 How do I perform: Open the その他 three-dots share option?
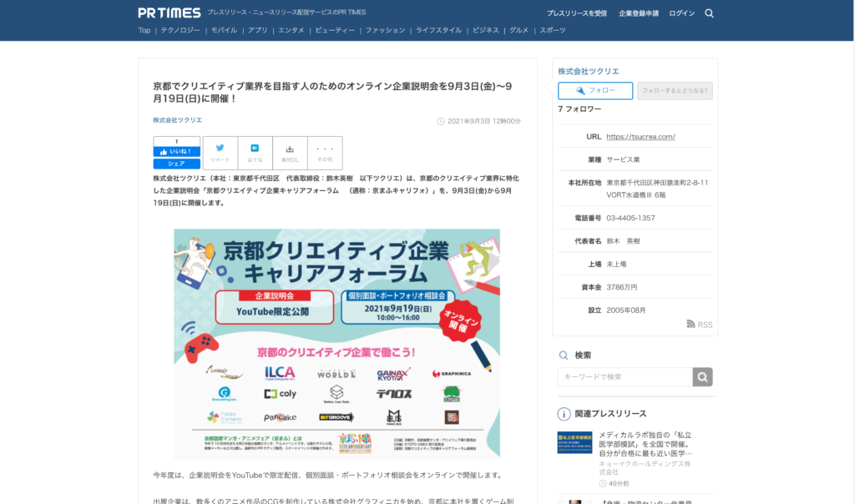[x=325, y=153]
